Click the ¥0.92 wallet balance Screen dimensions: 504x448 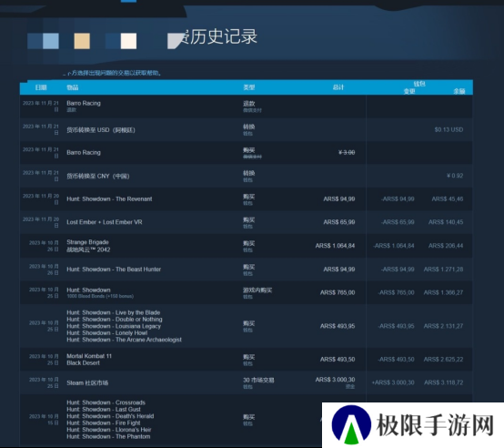pyautogui.click(x=455, y=176)
